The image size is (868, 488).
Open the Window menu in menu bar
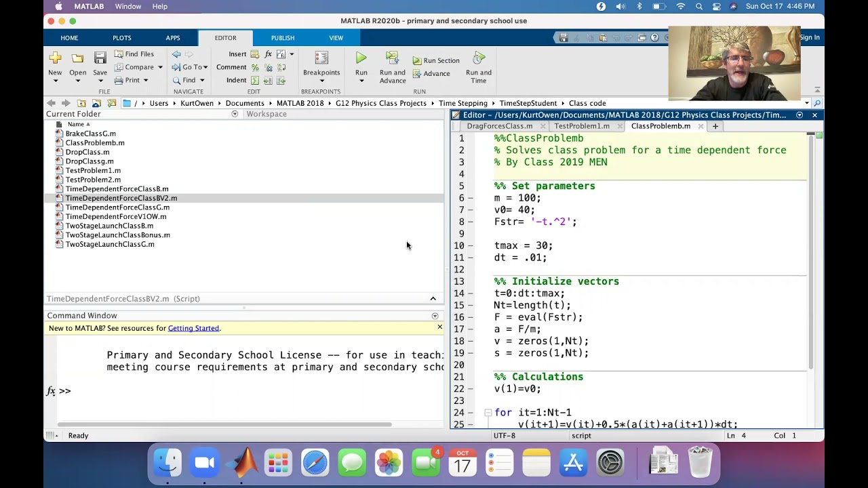click(x=127, y=6)
